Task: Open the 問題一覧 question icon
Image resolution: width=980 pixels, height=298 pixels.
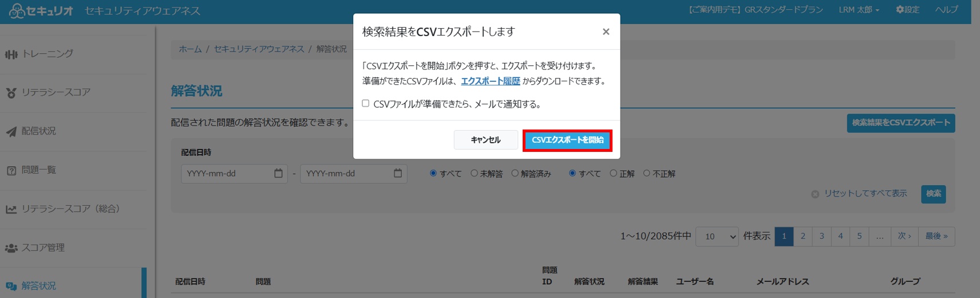Action: click(x=11, y=171)
